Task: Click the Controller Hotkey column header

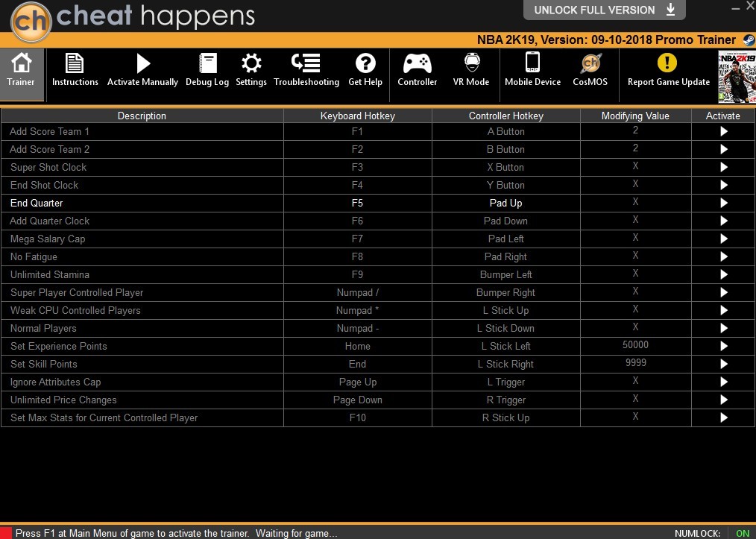Action: click(506, 116)
